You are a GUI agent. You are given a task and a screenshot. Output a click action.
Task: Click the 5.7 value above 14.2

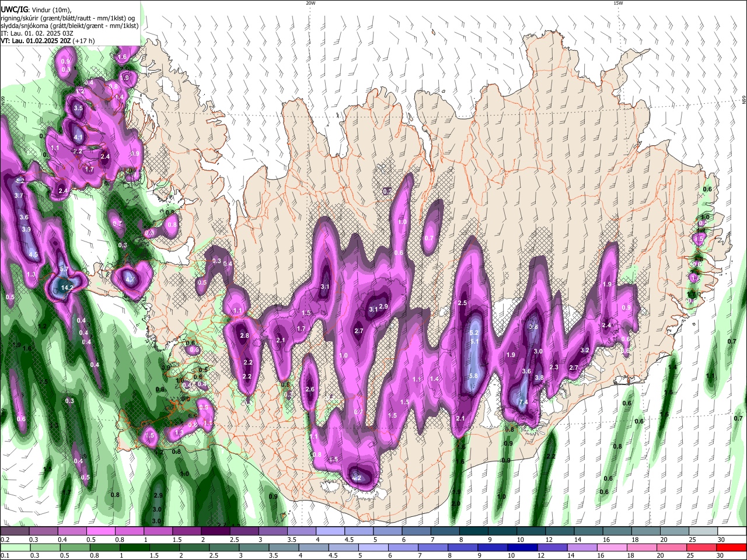[64, 269]
